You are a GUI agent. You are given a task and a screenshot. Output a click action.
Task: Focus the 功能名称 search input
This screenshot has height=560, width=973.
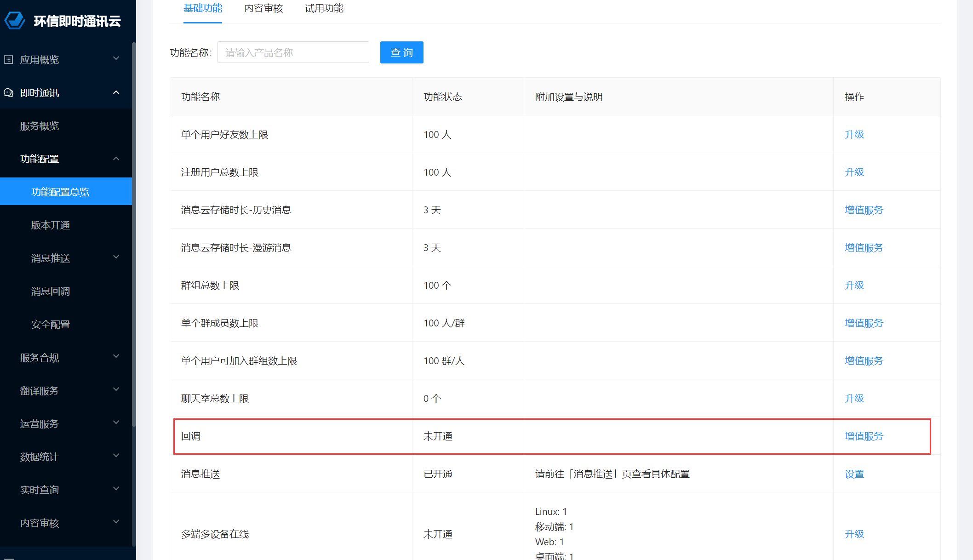tap(293, 52)
